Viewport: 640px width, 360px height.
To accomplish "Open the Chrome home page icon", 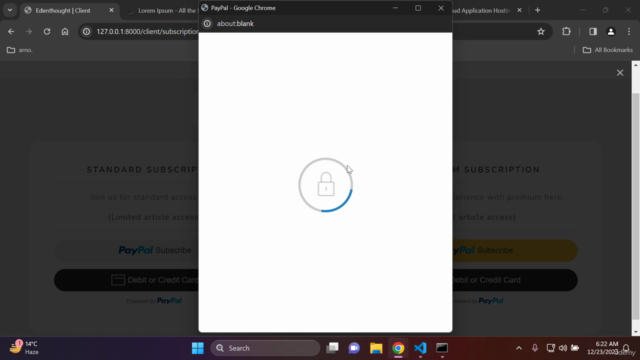I will click(x=65, y=31).
